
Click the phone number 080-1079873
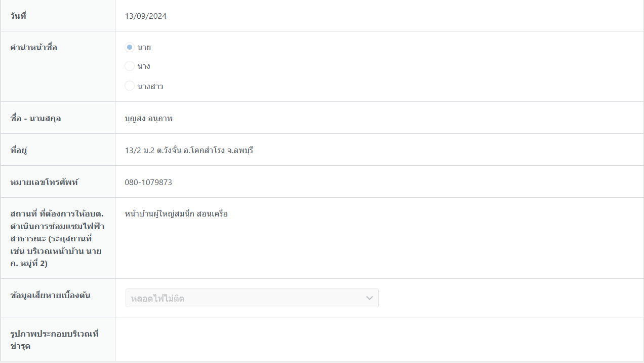point(148,183)
